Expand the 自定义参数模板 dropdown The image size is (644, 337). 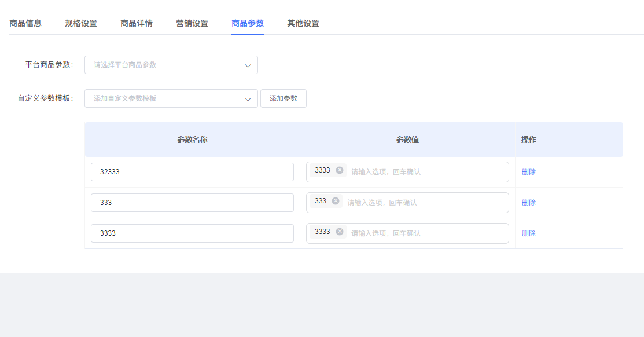pos(171,98)
